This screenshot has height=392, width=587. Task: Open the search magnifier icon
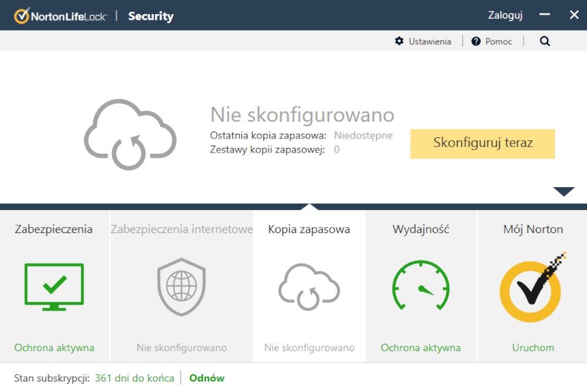(545, 41)
